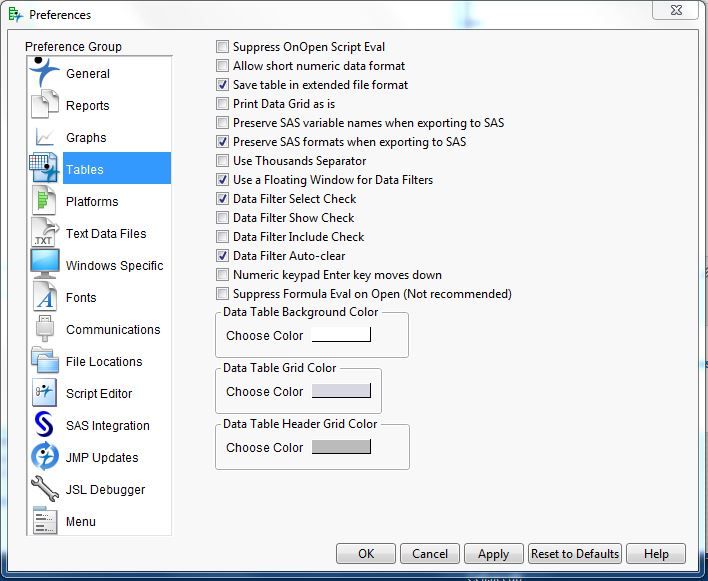The image size is (708, 581).
Task: Apply the preference changes
Action: point(494,553)
